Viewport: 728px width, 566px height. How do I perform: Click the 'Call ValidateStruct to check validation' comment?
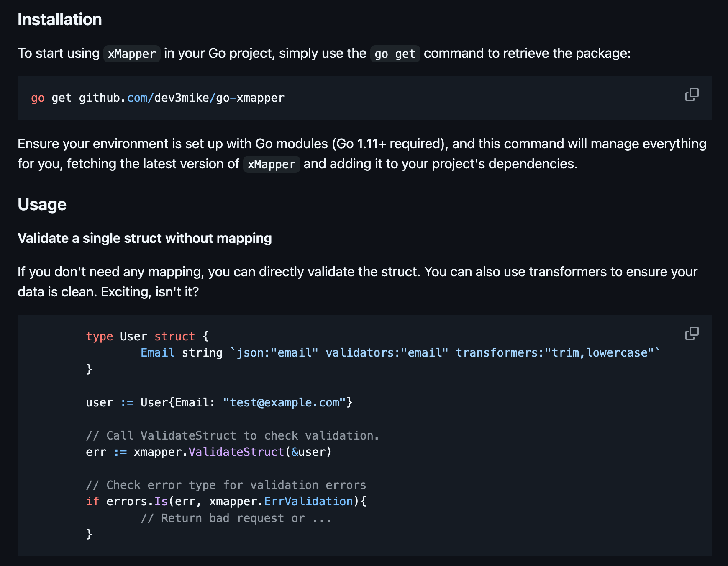[x=232, y=435]
